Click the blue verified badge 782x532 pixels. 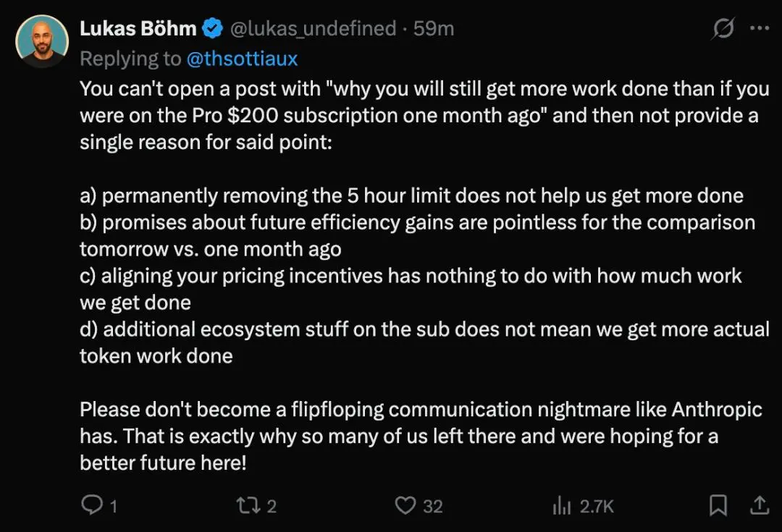[x=212, y=28]
